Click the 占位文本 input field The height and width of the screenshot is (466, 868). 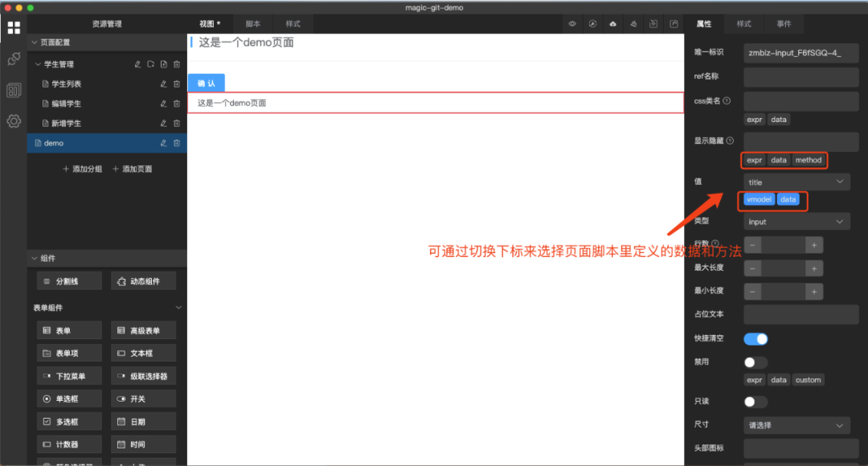coord(800,314)
